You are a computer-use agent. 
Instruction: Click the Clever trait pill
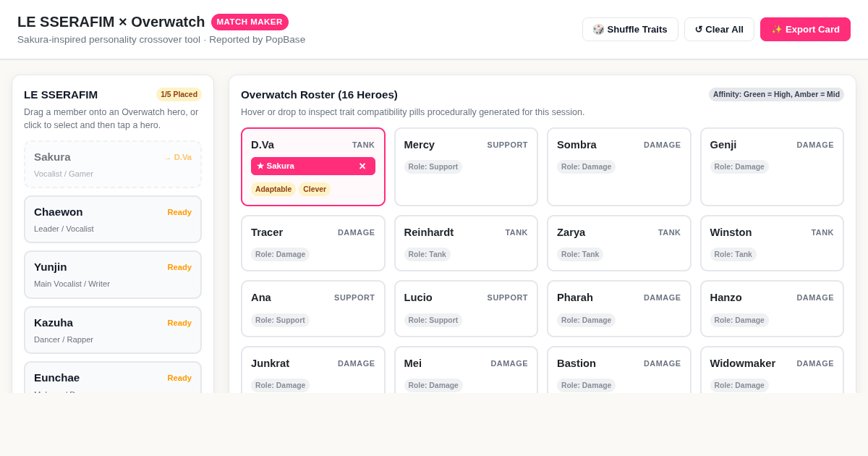(x=315, y=189)
